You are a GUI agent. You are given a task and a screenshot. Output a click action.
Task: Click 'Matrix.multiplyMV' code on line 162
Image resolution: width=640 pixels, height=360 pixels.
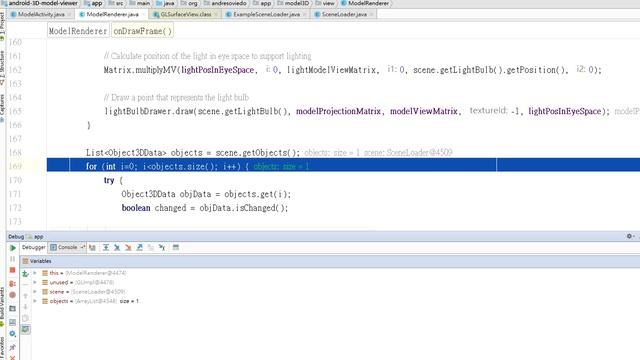coord(140,70)
